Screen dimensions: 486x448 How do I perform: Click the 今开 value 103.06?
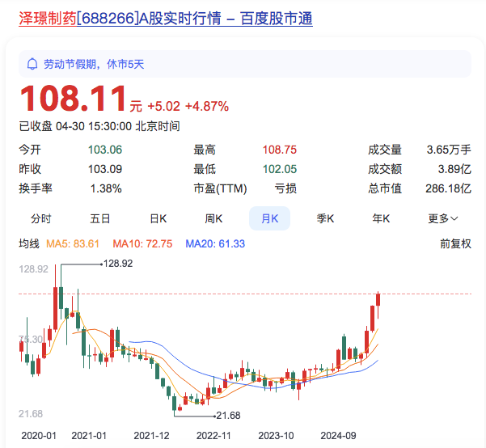pyautogui.click(x=105, y=150)
